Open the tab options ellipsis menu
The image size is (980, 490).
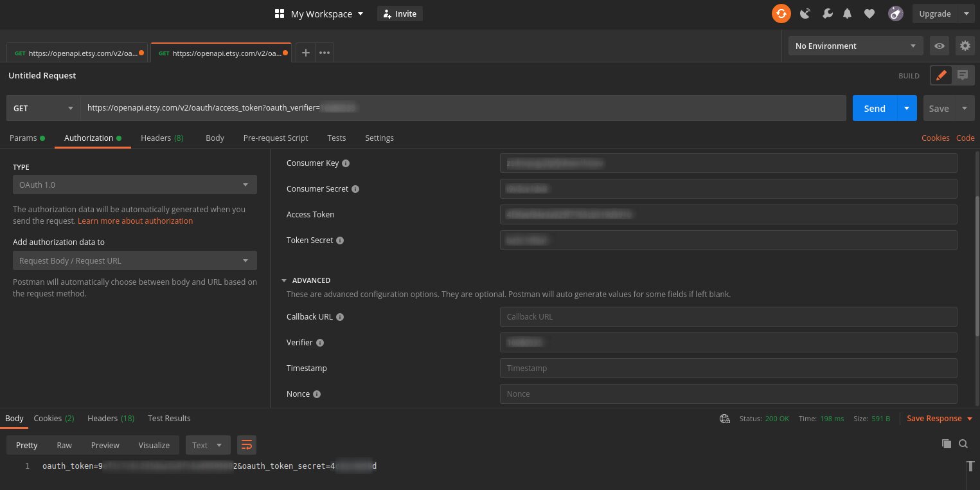click(325, 53)
